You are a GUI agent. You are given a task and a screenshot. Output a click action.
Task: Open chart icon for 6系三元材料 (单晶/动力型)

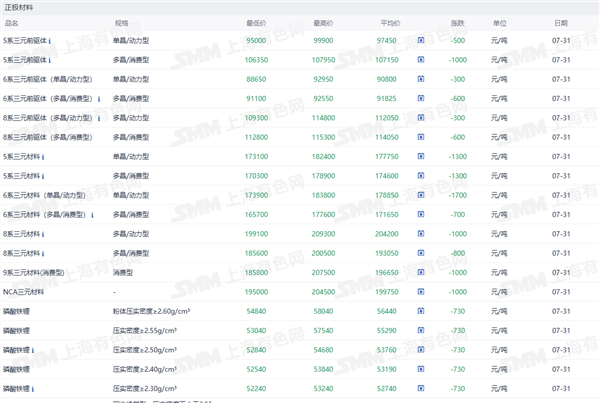421,195
